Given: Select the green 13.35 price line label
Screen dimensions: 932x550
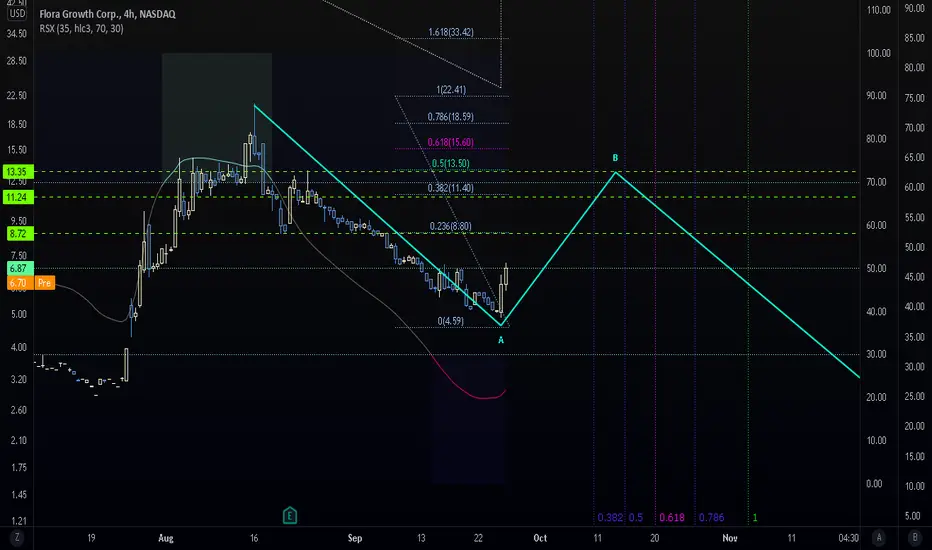Looking at the screenshot, I should point(18,172).
